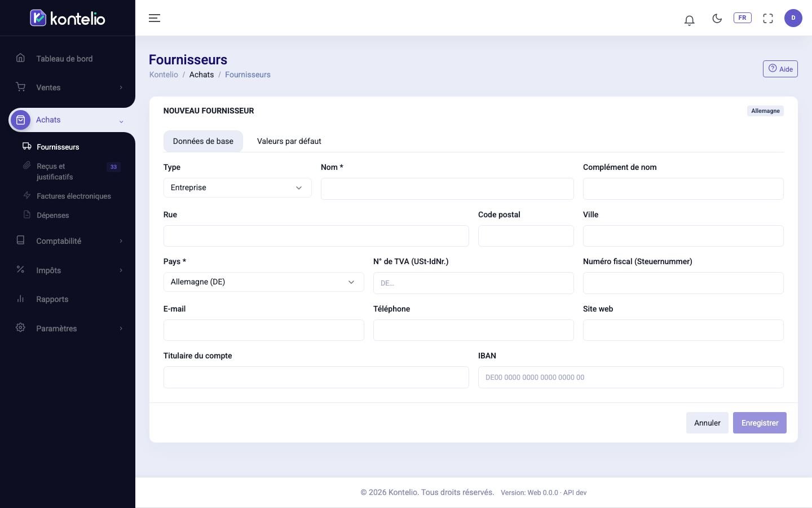This screenshot has width=812, height=508.
Task: Switch the language via the FR badge
Action: 743,17
